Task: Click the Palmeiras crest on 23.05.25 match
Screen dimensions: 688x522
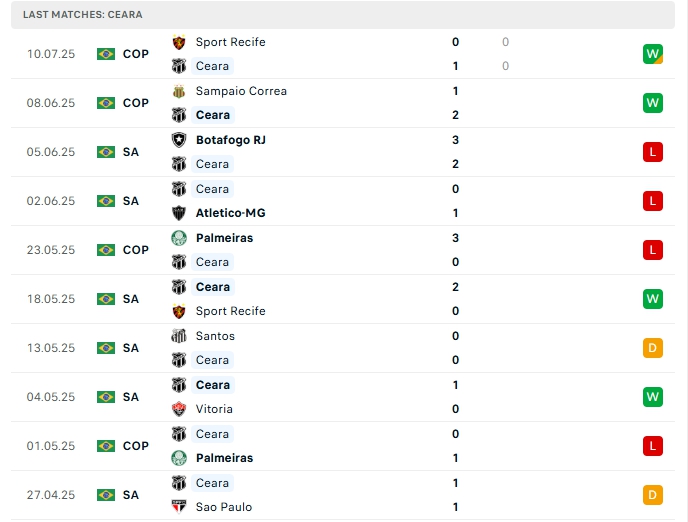Action: click(x=179, y=238)
